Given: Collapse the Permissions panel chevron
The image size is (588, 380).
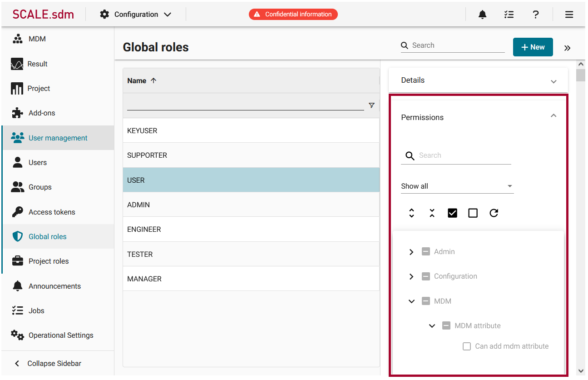Looking at the screenshot, I should tap(553, 116).
